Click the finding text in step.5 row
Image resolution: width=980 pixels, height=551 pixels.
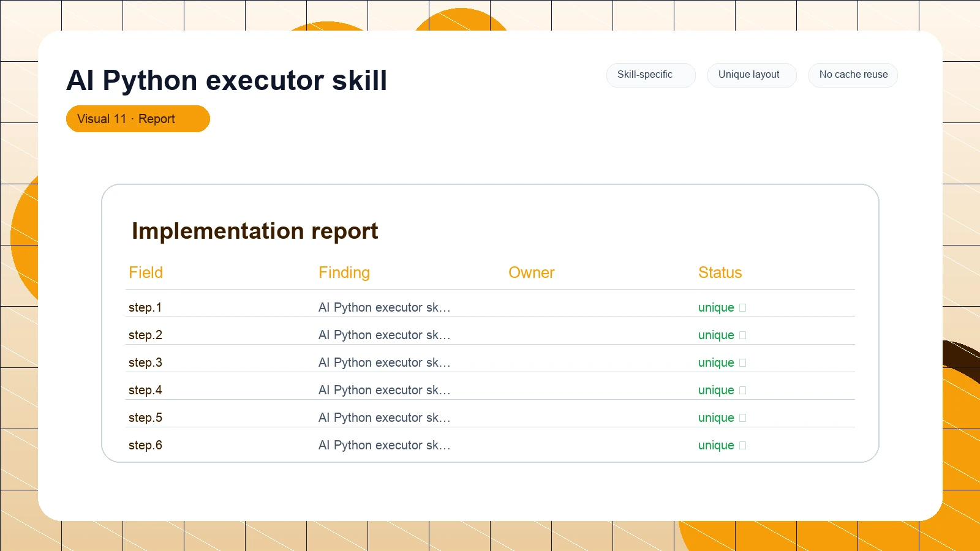click(x=385, y=418)
